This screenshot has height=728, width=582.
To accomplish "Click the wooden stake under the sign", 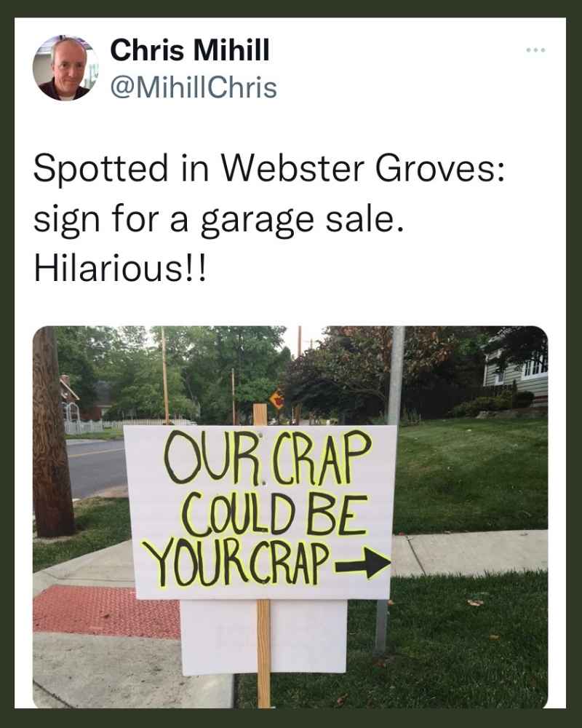I will tap(263, 654).
